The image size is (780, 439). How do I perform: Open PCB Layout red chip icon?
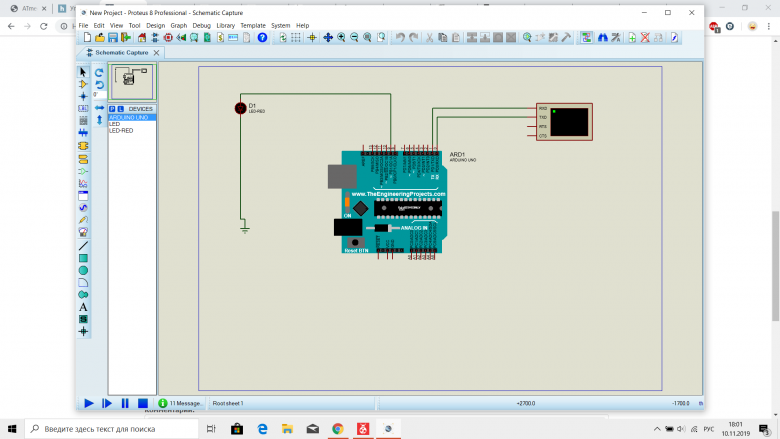pyautogui.click(x=168, y=38)
